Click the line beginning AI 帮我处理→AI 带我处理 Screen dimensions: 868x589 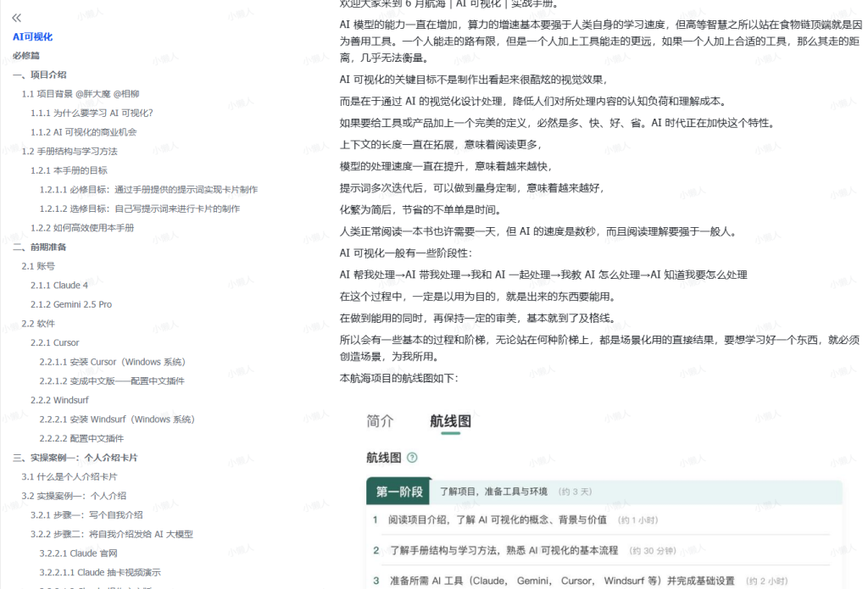coord(543,275)
